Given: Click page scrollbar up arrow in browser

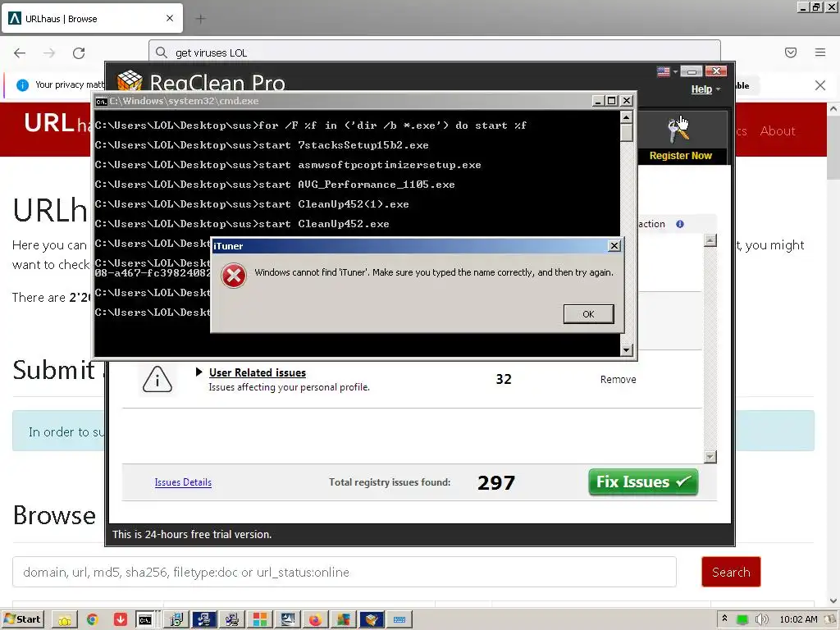Looking at the screenshot, I should pos(833,109).
